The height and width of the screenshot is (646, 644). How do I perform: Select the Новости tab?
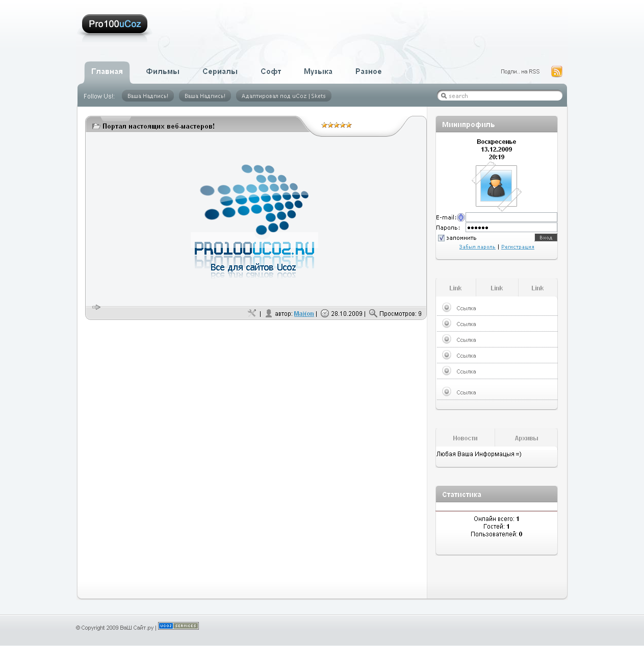pyautogui.click(x=465, y=438)
